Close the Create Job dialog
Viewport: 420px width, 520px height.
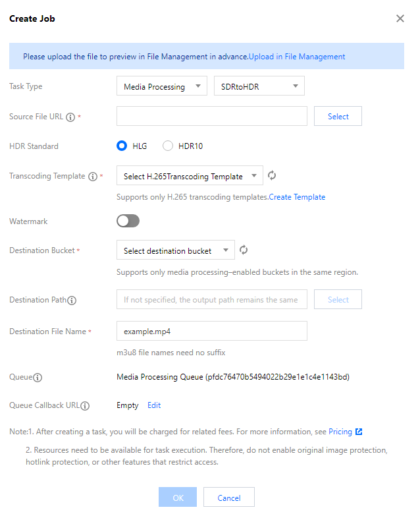pos(400,19)
